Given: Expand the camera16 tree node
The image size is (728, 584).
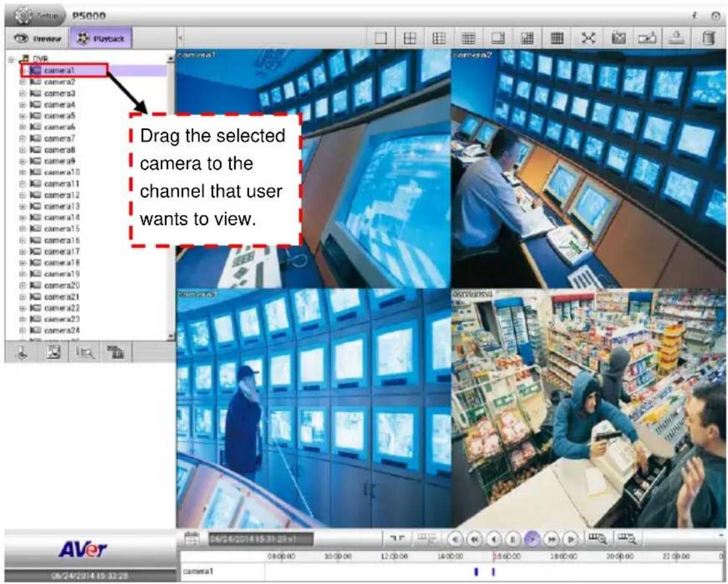Looking at the screenshot, I should pos(22,240).
